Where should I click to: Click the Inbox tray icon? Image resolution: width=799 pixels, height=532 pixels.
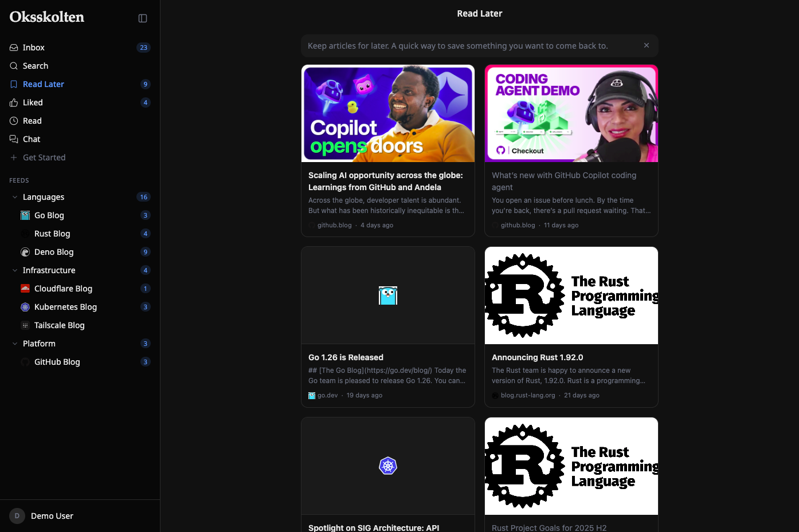pos(14,48)
